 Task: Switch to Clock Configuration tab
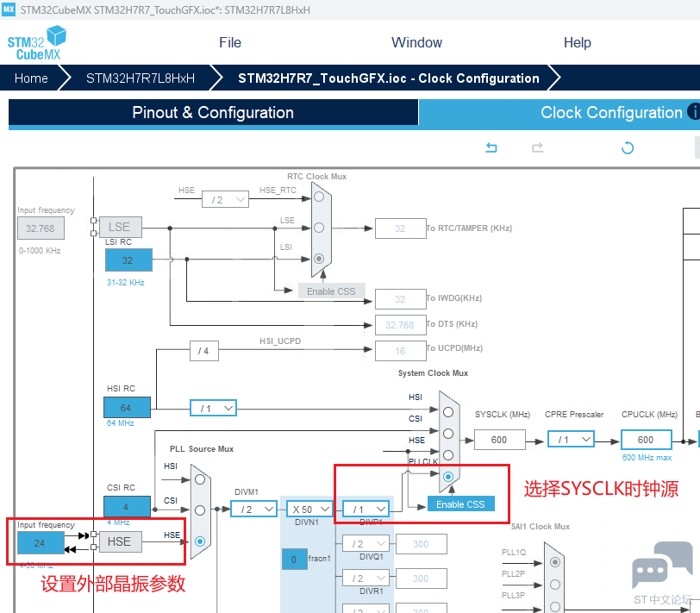coord(611,112)
